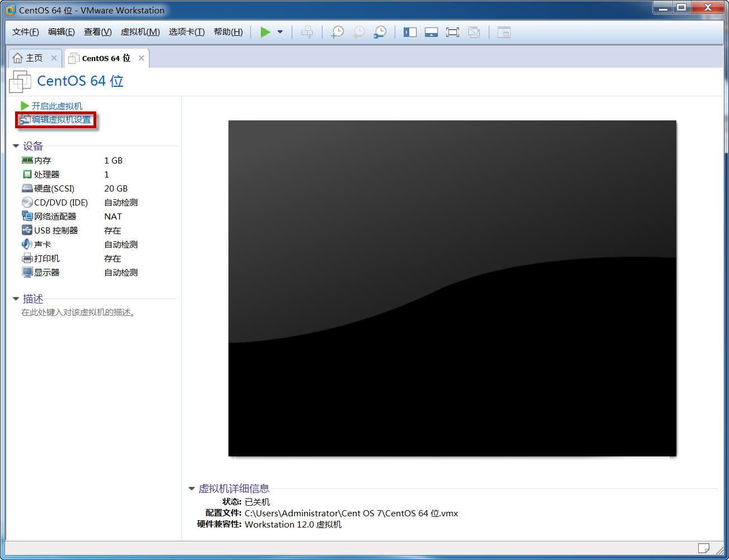The height and width of the screenshot is (560, 729).
Task: Open the 帮助(H) menu
Action: (x=228, y=32)
